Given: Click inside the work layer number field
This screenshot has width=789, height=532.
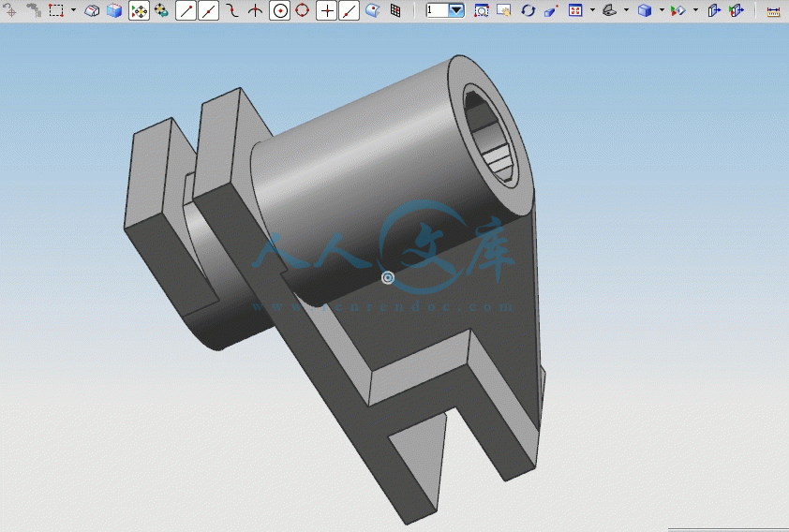Looking at the screenshot, I should 438,10.
